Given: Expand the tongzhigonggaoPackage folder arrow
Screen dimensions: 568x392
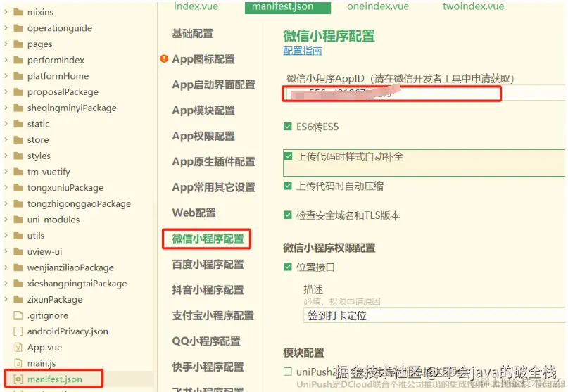Looking at the screenshot, I should 6,203.
